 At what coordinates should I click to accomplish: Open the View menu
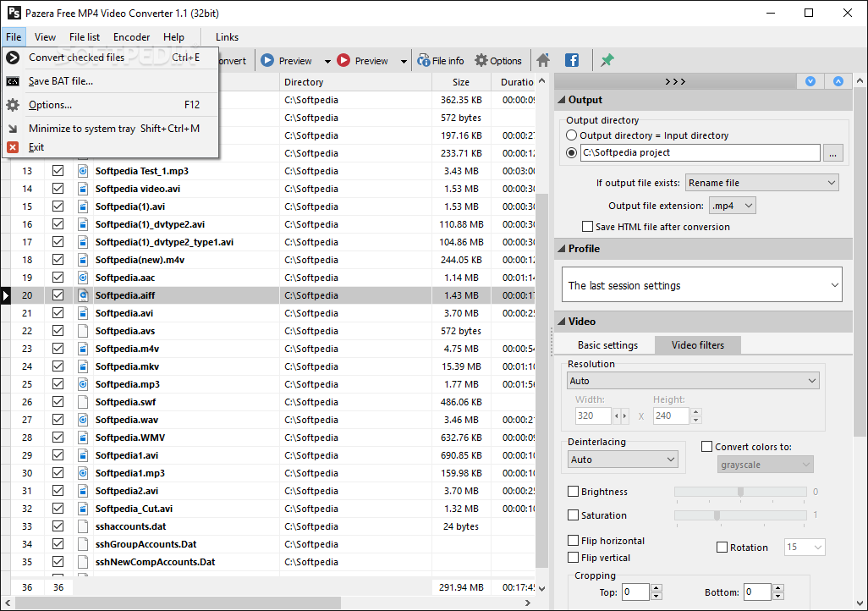(x=45, y=37)
